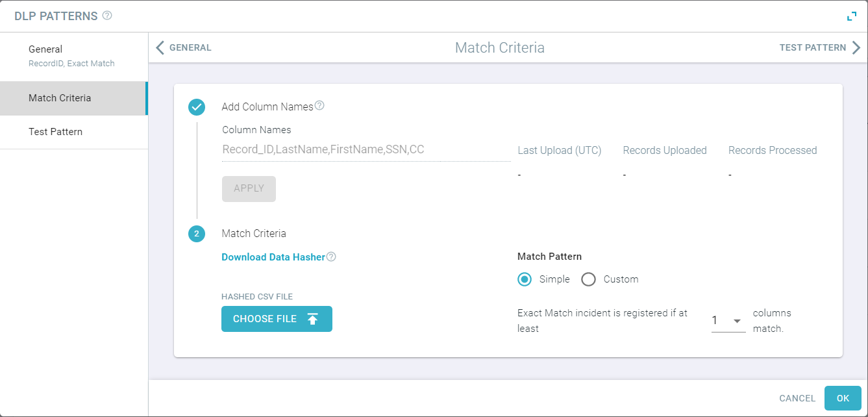Click the step 2 Match Criteria circle icon
The height and width of the screenshot is (417, 868).
197,233
